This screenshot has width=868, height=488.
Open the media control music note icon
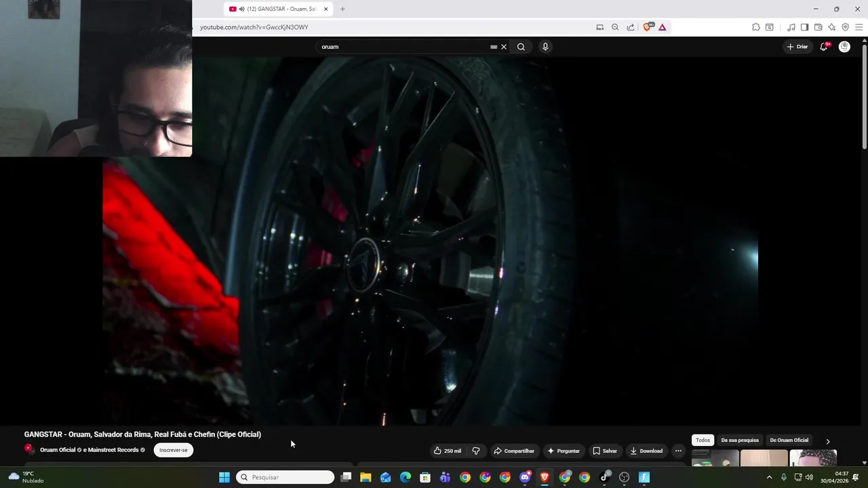point(791,27)
